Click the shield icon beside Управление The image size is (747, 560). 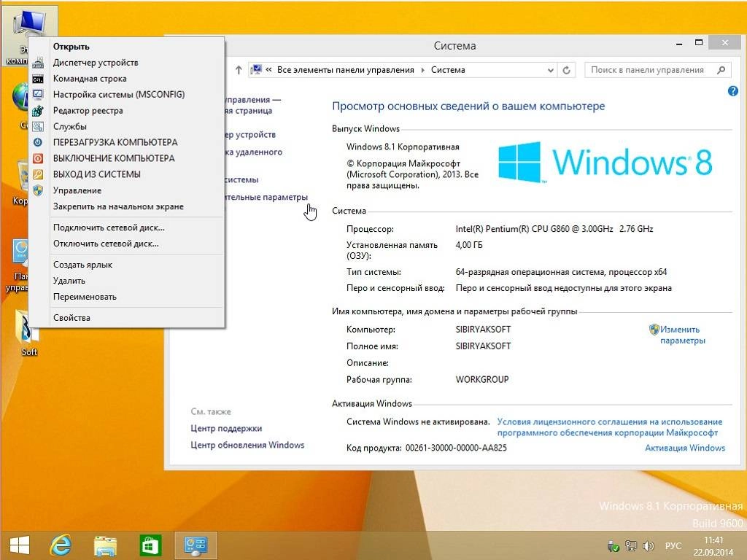tap(38, 190)
